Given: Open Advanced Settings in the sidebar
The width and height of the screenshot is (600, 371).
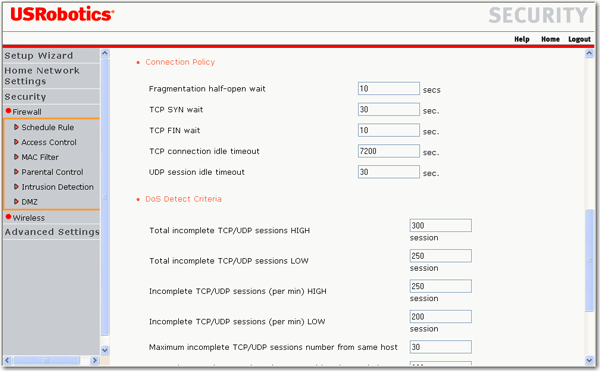Looking at the screenshot, I should coord(52,232).
